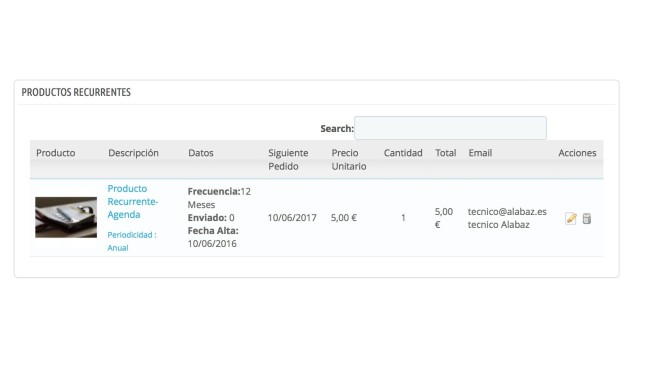Click the pencil edit icon for tecnico@alabaz.es
Viewport: 646px width, 366px height.
[571, 218]
